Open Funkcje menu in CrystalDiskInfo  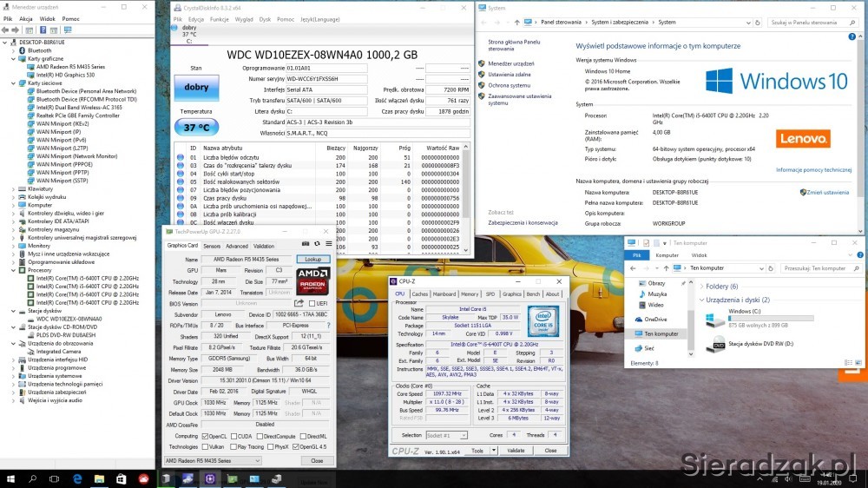click(220, 19)
